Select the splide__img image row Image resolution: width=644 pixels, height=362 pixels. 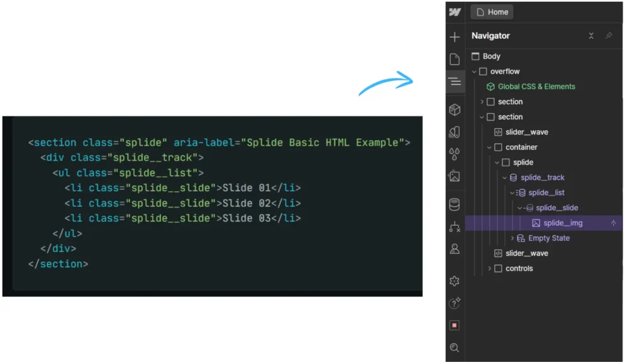click(544, 223)
